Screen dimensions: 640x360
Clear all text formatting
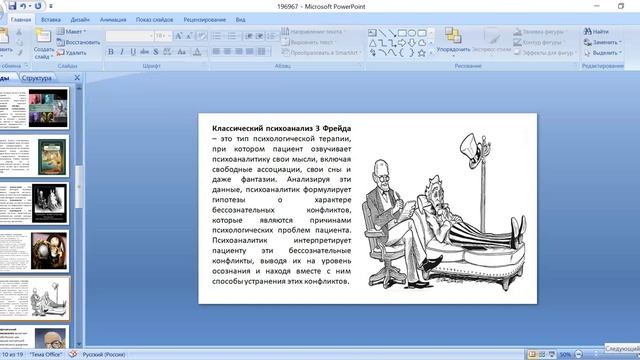point(202,36)
